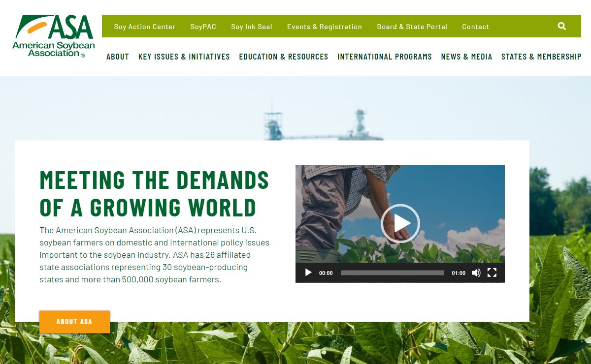Image resolution: width=591 pixels, height=364 pixels.
Task: Click the orange About ASA button
Action: click(74, 322)
